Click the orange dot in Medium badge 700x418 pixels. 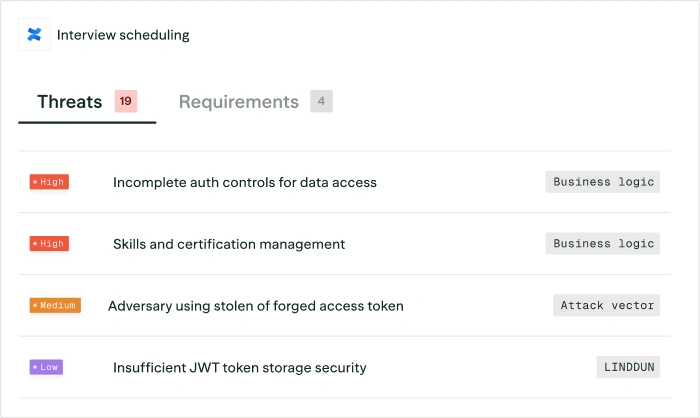click(35, 305)
